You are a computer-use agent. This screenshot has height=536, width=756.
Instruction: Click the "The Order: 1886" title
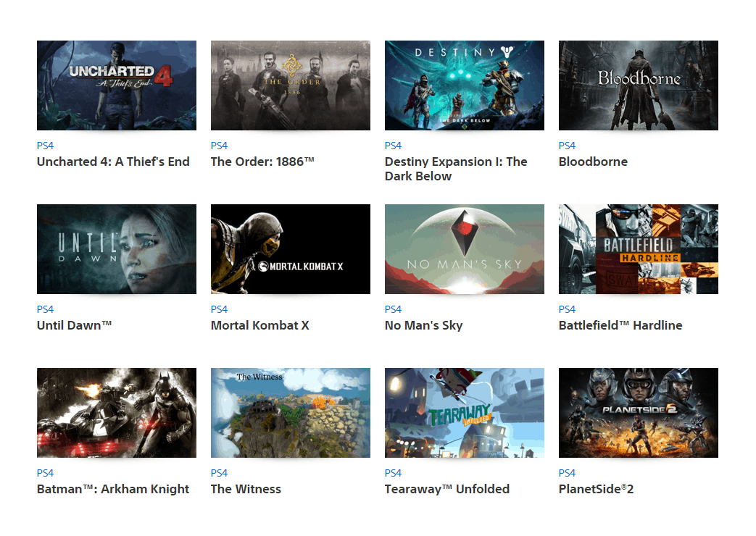pyautogui.click(x=262, y=162)
